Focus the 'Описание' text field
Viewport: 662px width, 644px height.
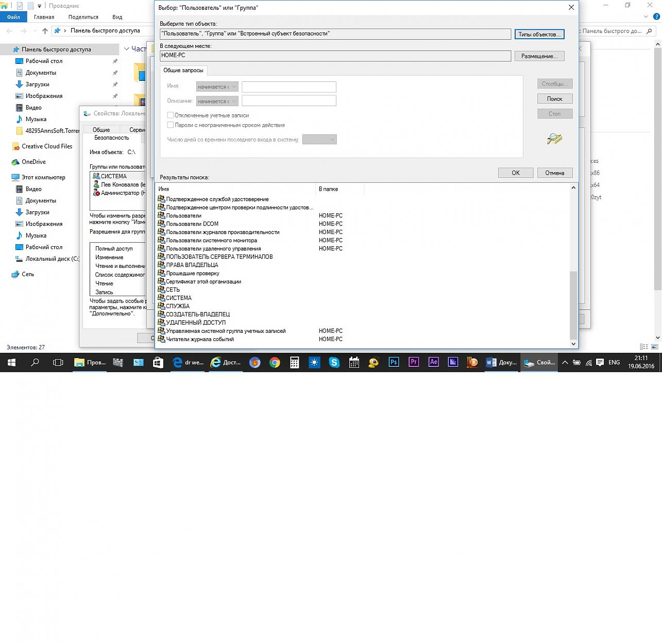pos(289,101)
